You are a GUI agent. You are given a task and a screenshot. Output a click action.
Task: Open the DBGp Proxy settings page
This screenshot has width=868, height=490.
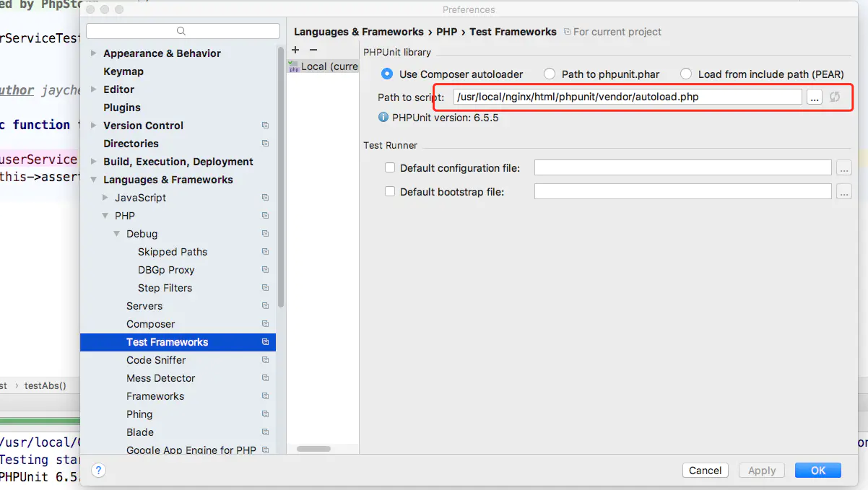[166, 270]
